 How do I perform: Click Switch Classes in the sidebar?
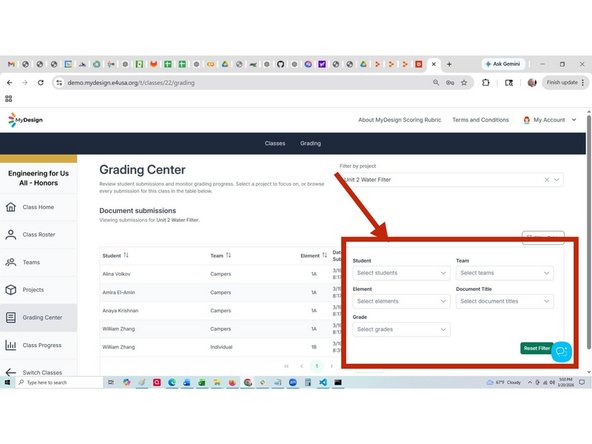38,372
